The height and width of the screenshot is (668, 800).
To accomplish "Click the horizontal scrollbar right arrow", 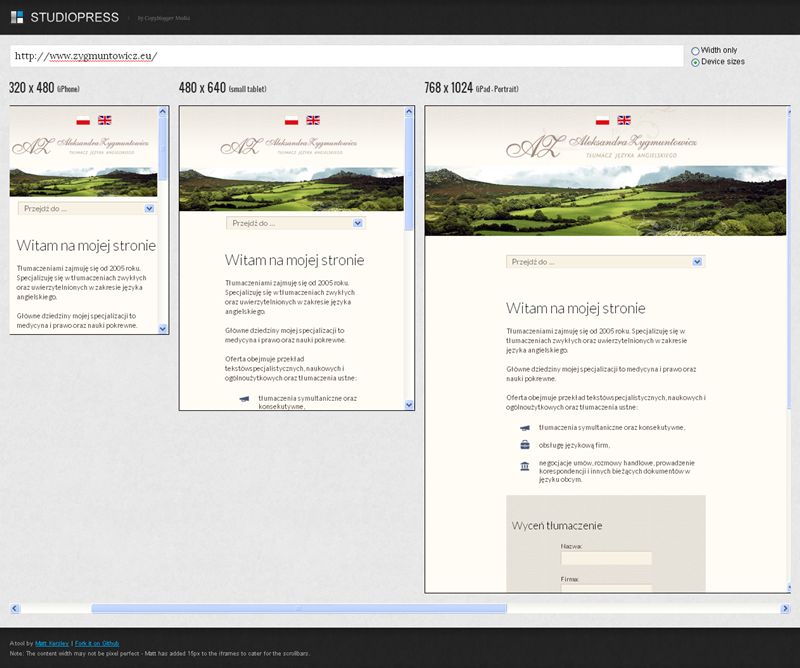I will click(785, 608).
